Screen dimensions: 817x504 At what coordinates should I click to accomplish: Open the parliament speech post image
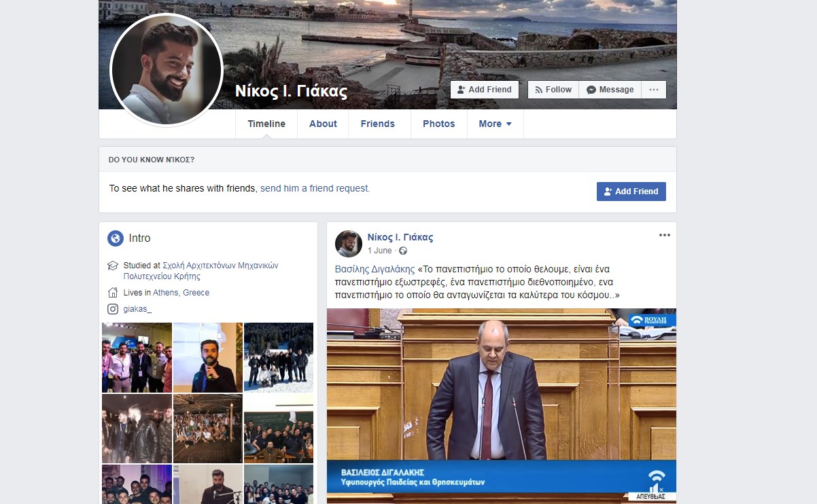tap(502, 406)
